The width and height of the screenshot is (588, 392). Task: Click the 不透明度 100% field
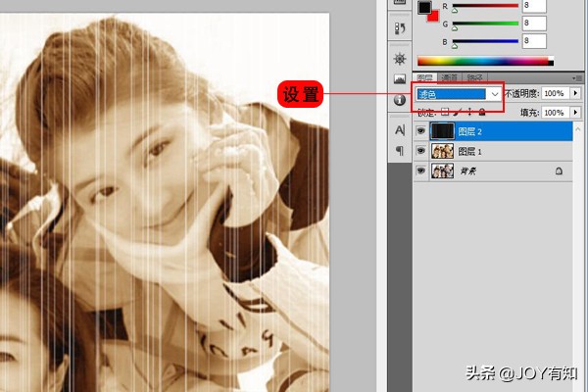tap(556, 93)
